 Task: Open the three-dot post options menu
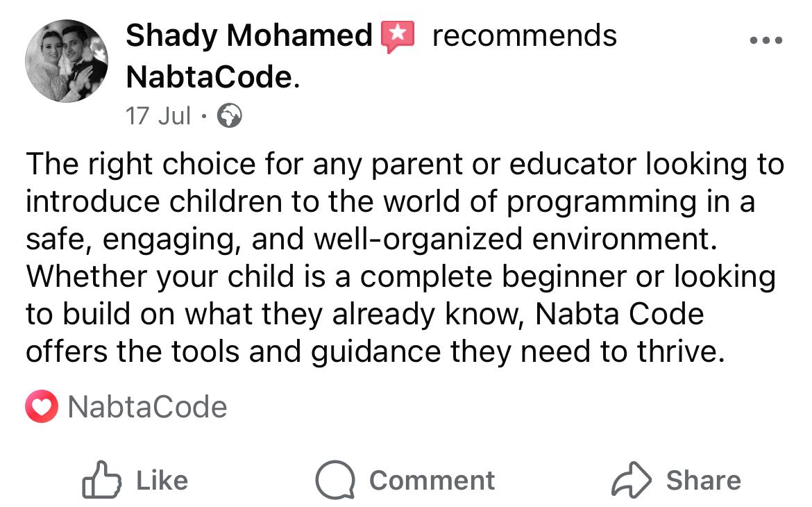point(766,40)
